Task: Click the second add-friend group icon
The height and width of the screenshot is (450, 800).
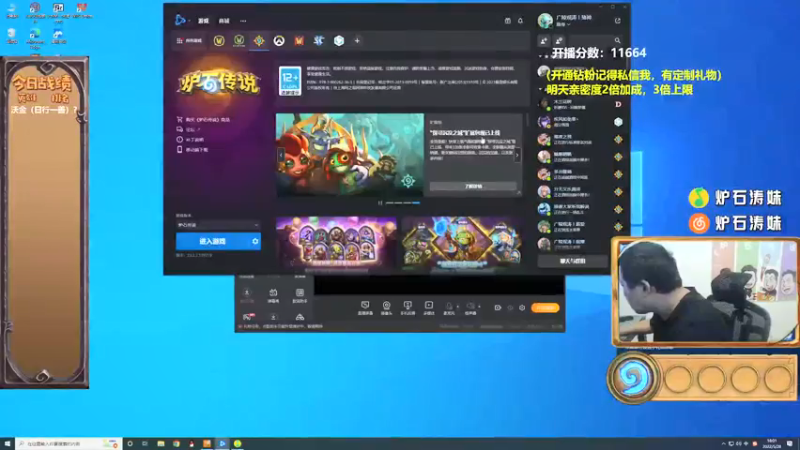Action: click(559, 41)
